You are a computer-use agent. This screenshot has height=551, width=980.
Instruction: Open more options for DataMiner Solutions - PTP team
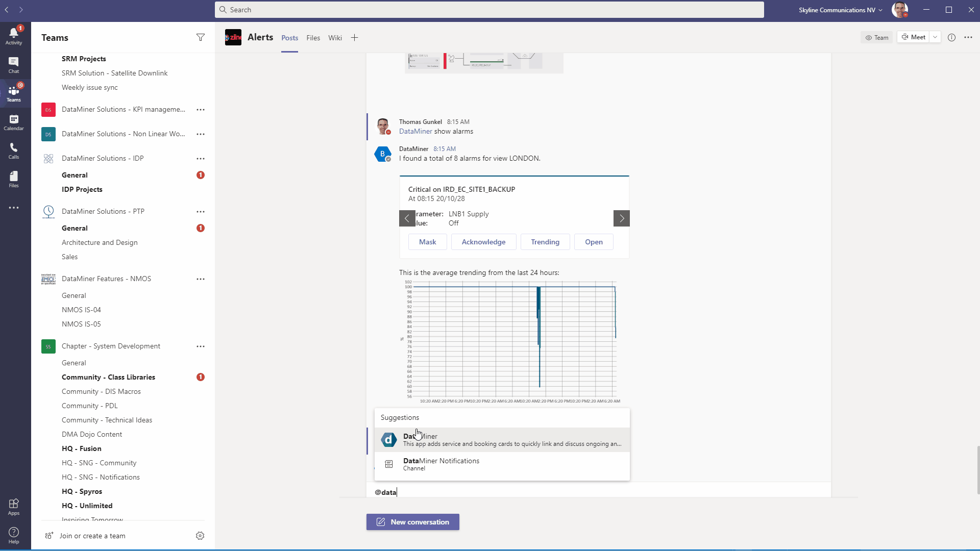201,212
